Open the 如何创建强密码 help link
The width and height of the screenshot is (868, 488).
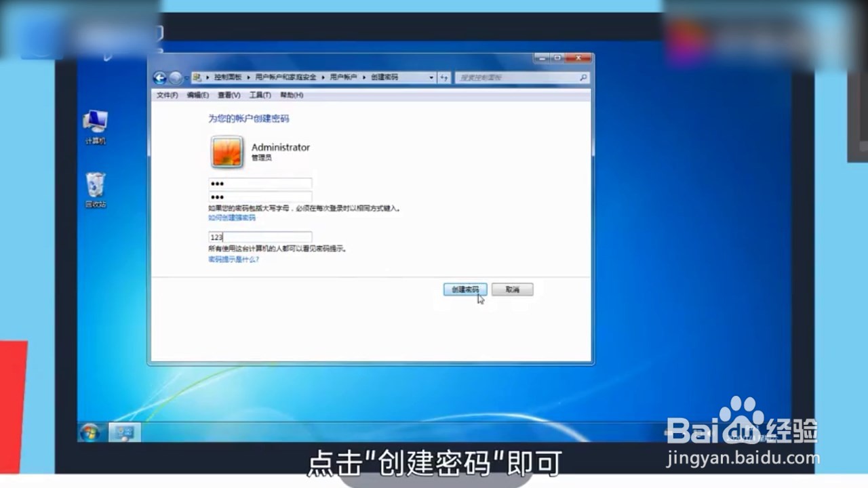[x=232, y=218]
